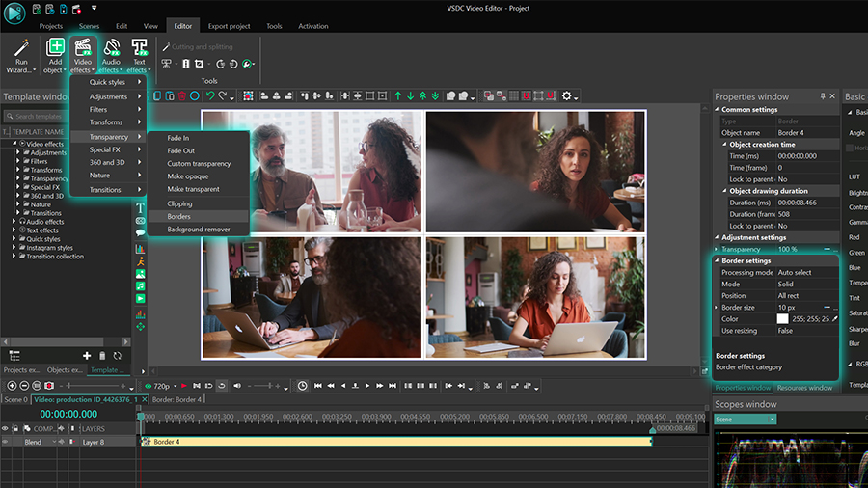
Task: Collapse the Common settings section
Action: (717, 110)
